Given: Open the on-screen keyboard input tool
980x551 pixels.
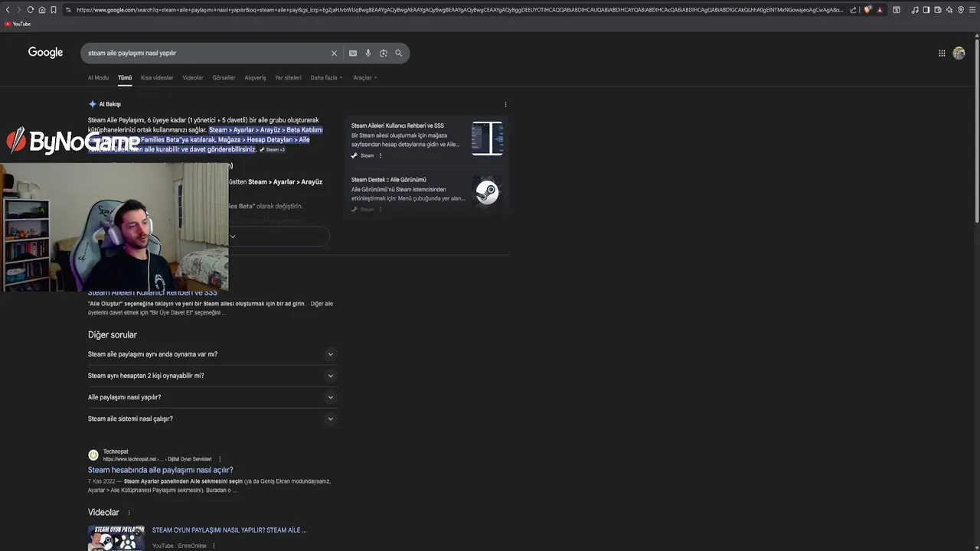Looking at the screenshot, I should [x=353, y=53].
